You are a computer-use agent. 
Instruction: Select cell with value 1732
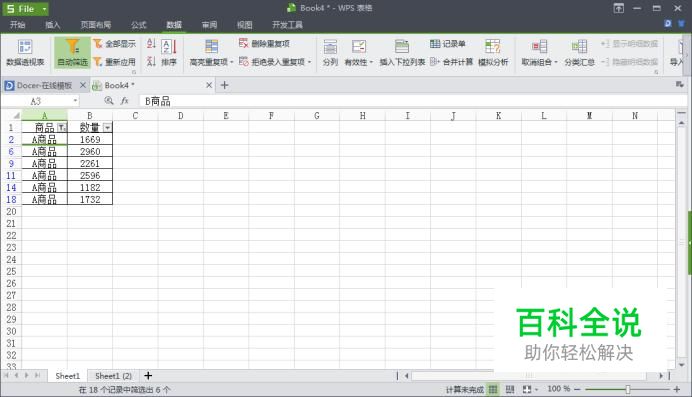click(90, 199)
